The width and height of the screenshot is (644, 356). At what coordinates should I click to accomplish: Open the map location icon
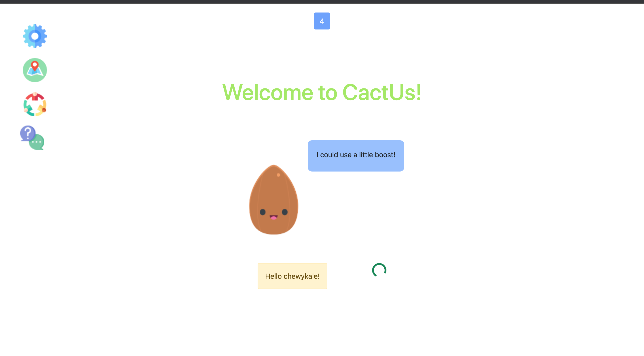35,70
